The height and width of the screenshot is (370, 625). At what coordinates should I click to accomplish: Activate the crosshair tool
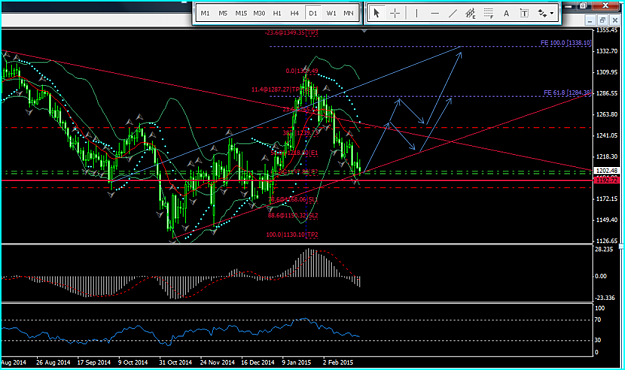point(395,13)
